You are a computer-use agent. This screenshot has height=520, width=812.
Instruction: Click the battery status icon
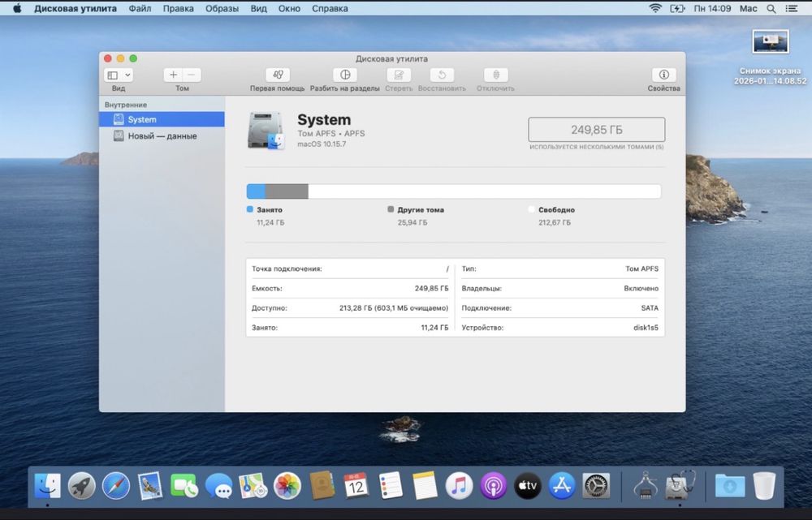click(x=677, y=8)
